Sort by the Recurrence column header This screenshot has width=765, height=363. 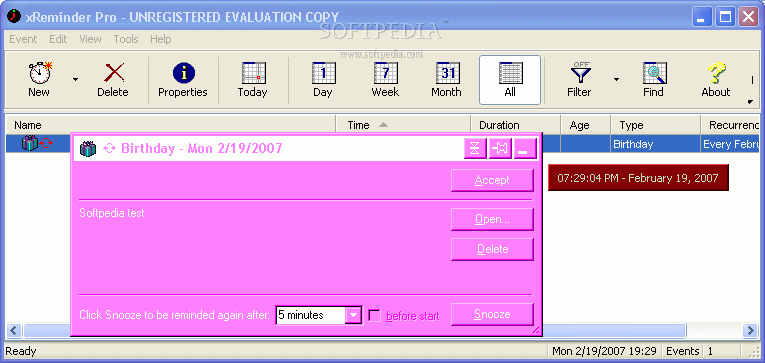(x=731, y=125)
